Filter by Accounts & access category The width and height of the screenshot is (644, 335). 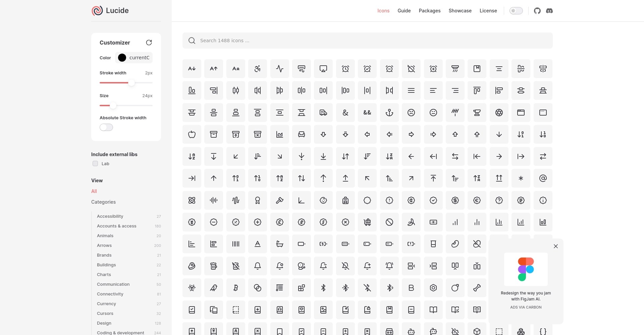[x=129, y=226]
